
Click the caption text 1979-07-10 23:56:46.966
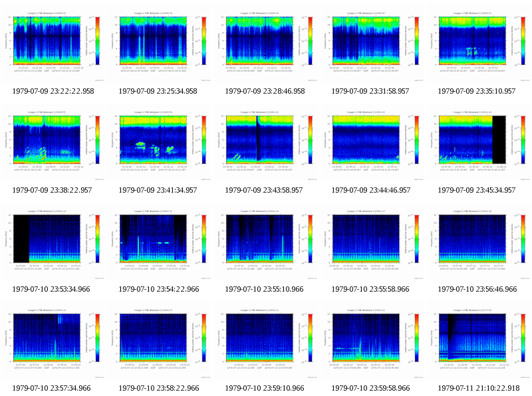(x=477, y=289)
